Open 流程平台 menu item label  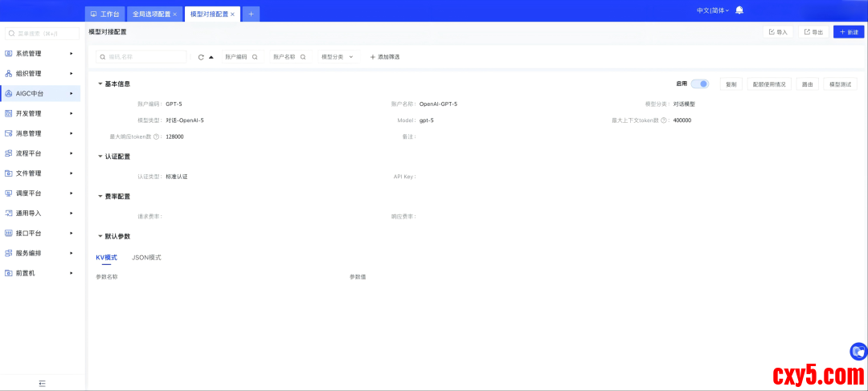(x=28, y=153)
